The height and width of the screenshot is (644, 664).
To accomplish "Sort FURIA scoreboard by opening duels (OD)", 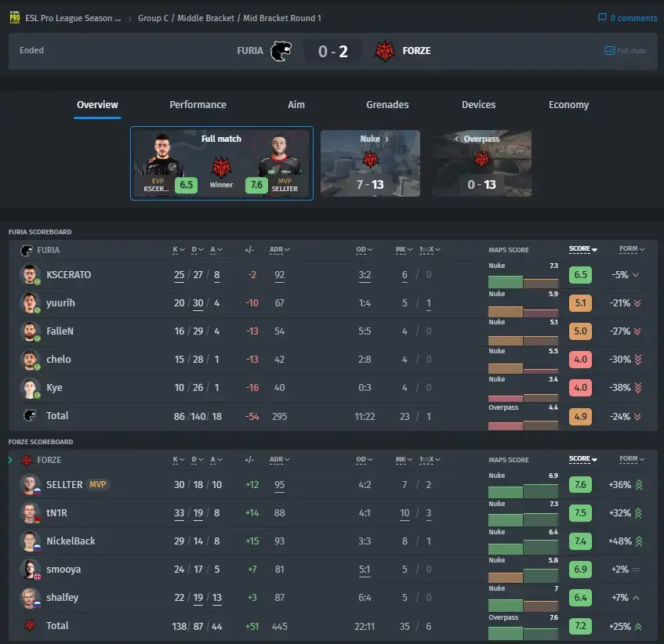I will tap(365, 250).
